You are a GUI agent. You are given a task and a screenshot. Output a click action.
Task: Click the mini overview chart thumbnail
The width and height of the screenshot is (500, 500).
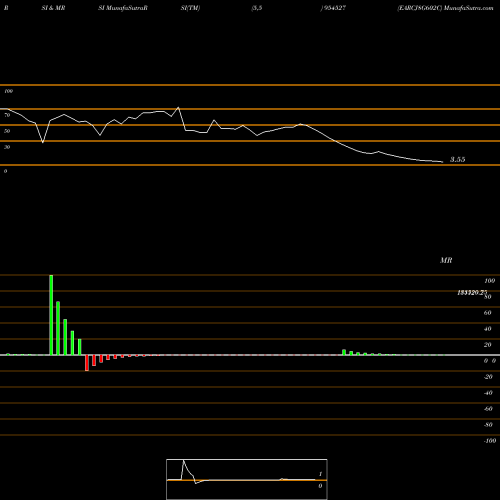click(x=247, y=479)
